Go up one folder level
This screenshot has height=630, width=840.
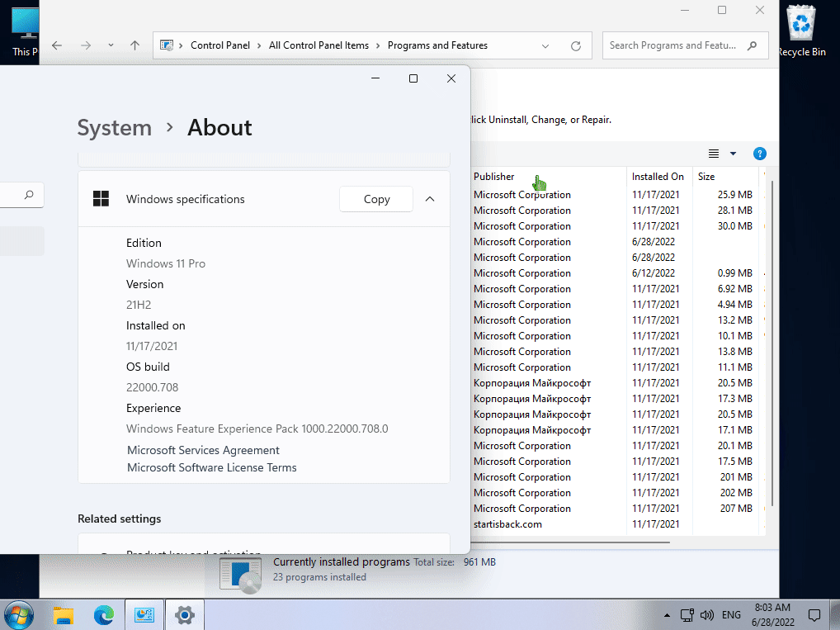coord(135,45)
